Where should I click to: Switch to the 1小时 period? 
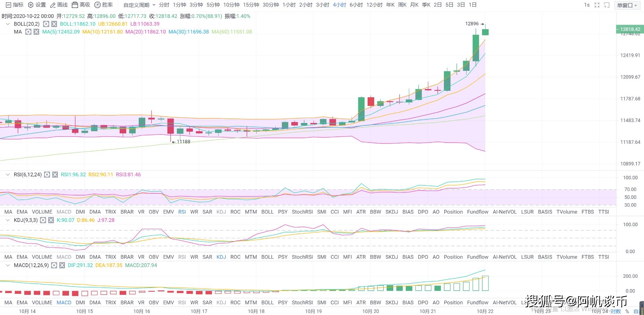tap(289, 5)
